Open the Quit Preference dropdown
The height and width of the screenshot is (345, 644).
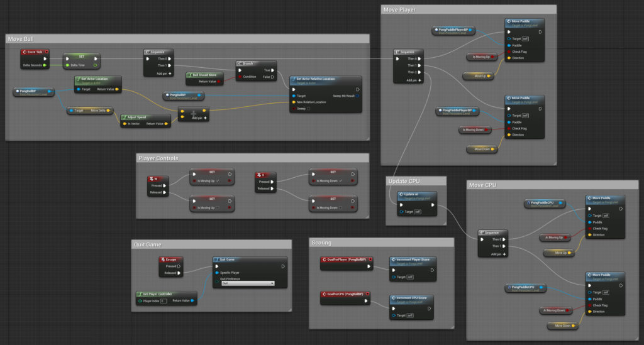pyautogui.click(x=248, y=283)
